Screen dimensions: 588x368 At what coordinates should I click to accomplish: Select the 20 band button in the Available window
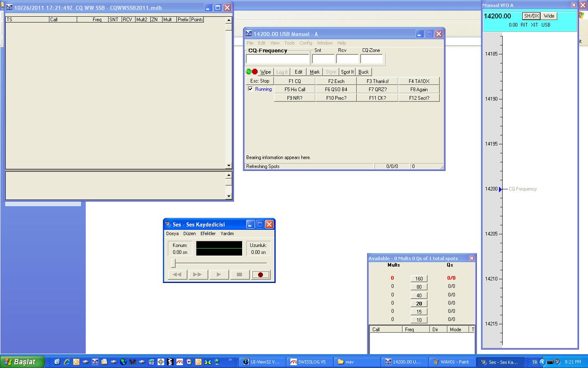[x=419, y=303]
